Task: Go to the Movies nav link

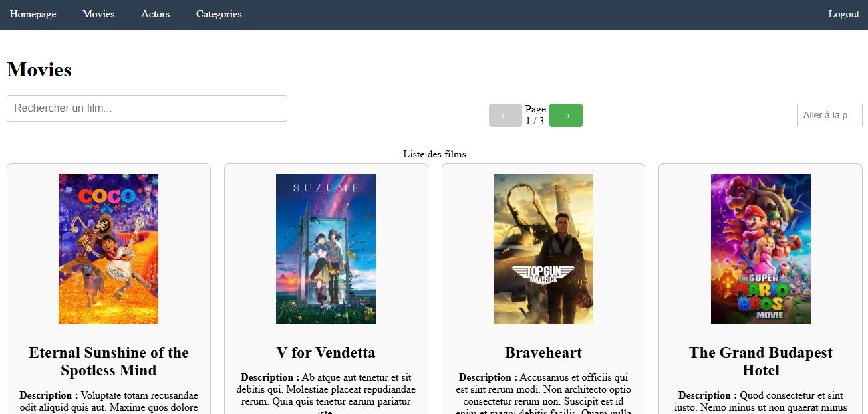Action: (x=98, y=14)
